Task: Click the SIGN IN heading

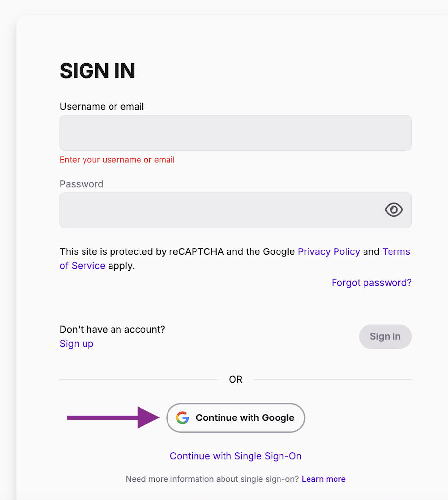Action: click(98, 71)
